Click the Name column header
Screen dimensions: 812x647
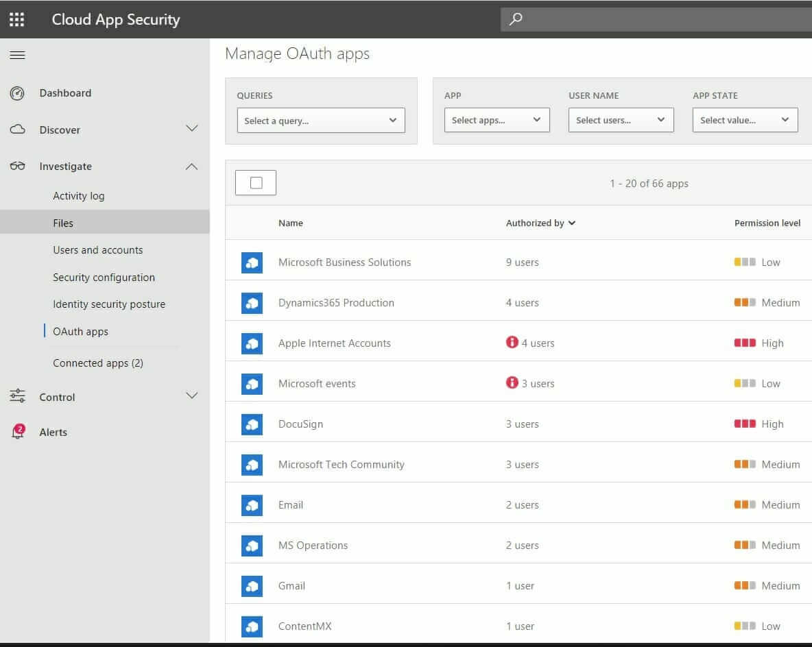291,223
